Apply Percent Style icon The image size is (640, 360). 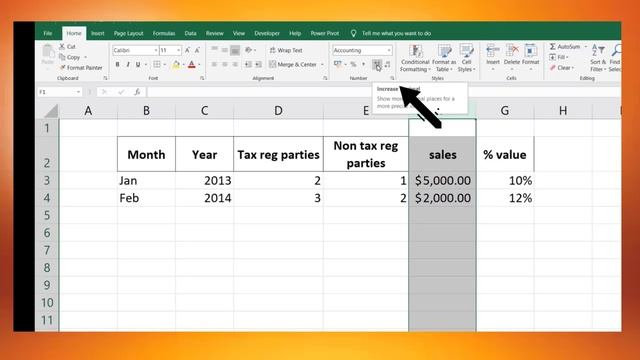point(353,64)
